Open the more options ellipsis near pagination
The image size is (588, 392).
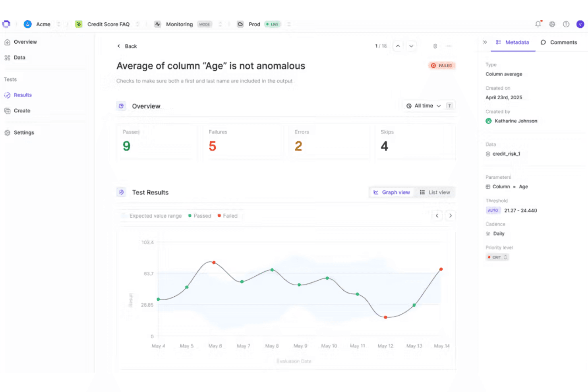(x=449, y=46)
